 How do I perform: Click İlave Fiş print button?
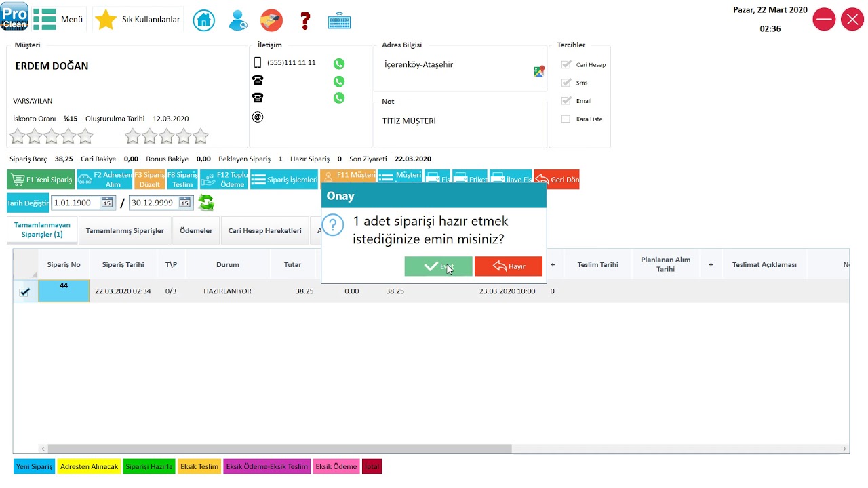pyautogui.click(x=511, y=180)
